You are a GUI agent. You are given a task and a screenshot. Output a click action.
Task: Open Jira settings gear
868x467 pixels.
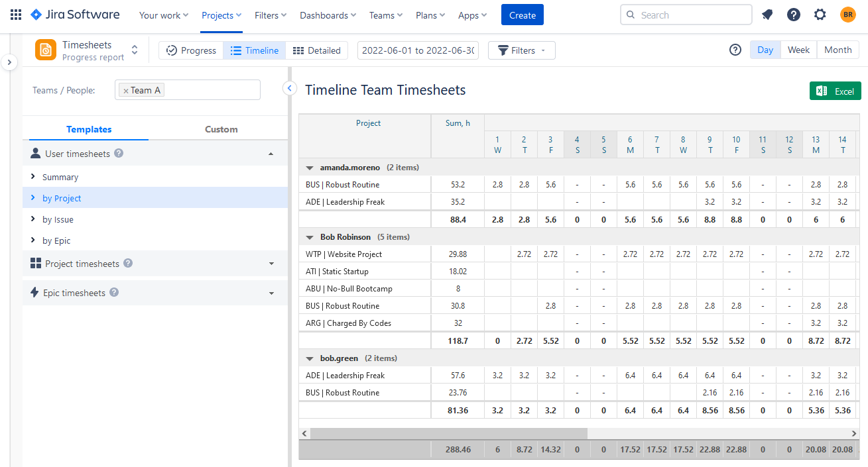[x=820, y=14]
